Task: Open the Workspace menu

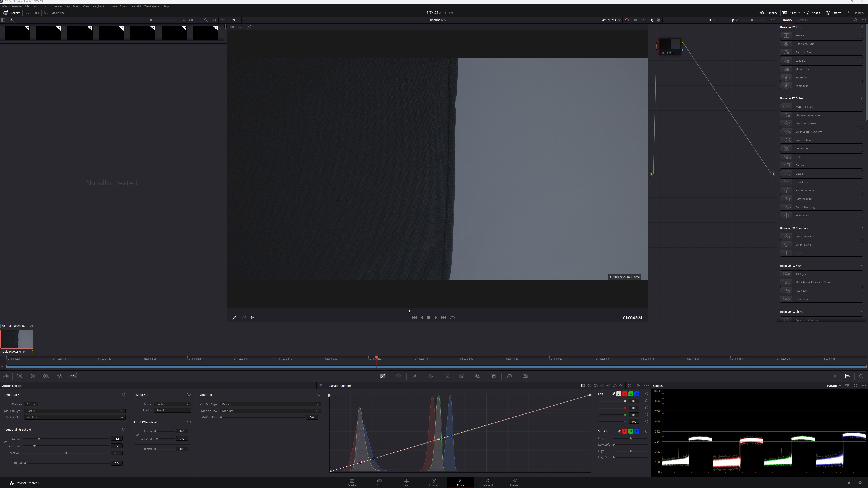Action: [x=152, y=6]
